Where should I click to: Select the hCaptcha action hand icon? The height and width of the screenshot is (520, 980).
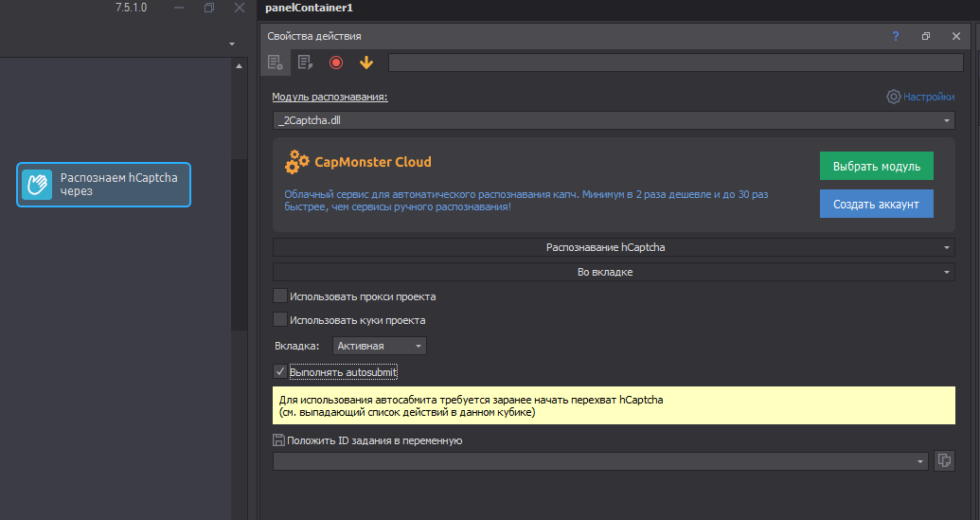click(x=37, y=185)
